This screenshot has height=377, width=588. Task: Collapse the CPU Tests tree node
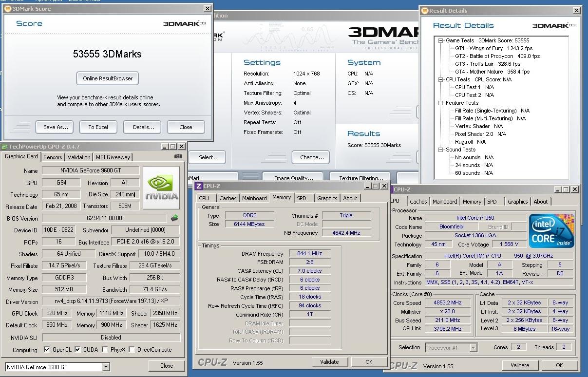click(x=440, y=79)
